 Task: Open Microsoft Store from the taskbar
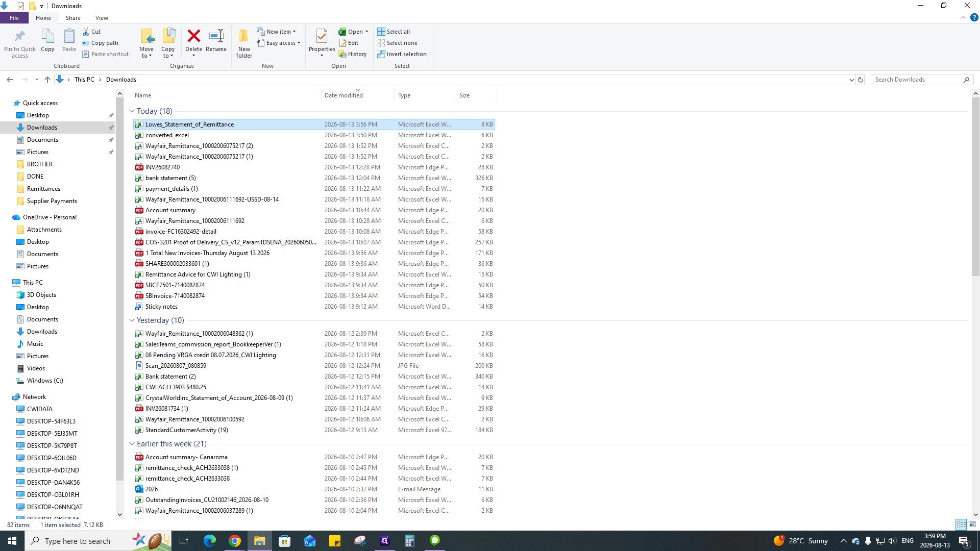pos(285,541)
